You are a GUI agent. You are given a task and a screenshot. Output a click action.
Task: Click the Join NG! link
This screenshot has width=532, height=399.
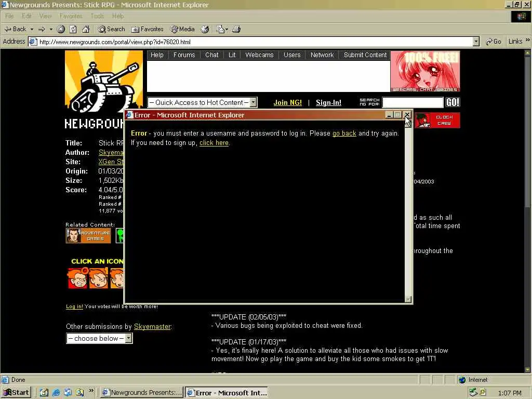[288, 102]
